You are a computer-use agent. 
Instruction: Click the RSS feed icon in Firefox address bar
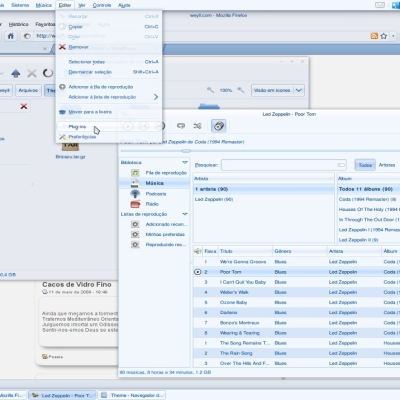[374, 36]
